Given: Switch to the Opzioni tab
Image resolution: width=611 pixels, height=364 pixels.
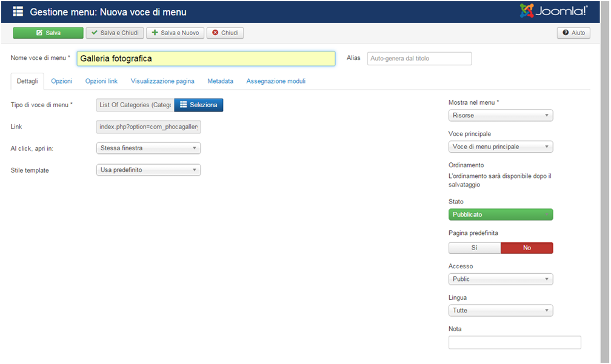Looking at the screenshot, I should pos(61,81).
